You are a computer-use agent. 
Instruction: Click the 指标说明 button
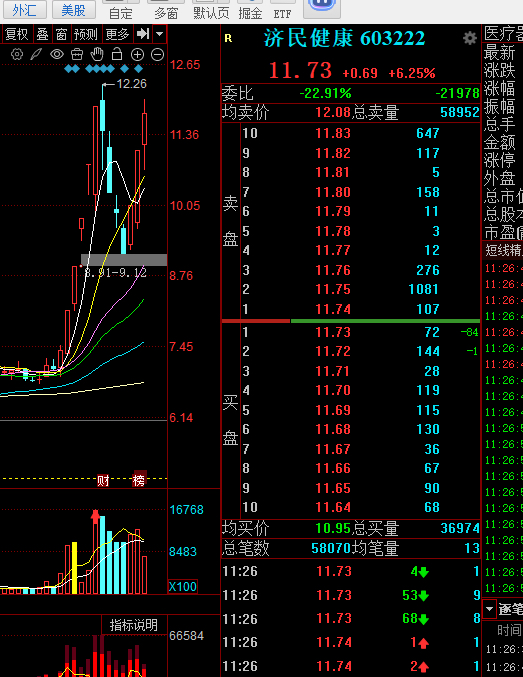[x=134, y=625]
